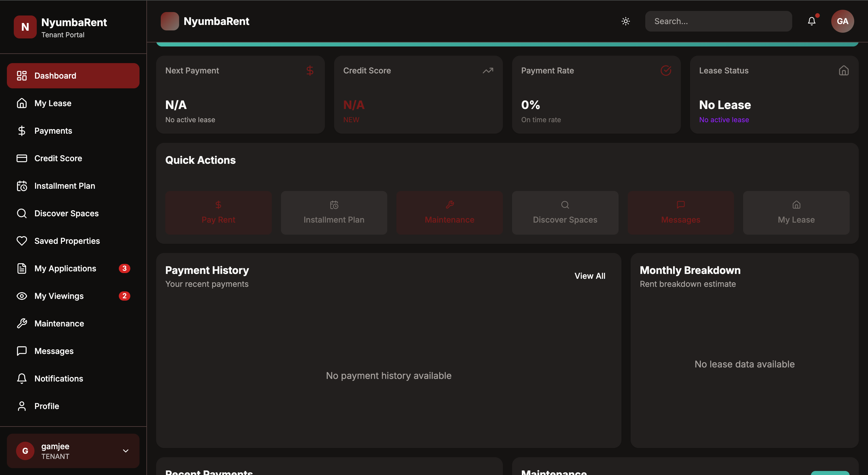Screen dimensions: 868x475
Task: Click the red NEW credit score label
Action: pos(351,120)
